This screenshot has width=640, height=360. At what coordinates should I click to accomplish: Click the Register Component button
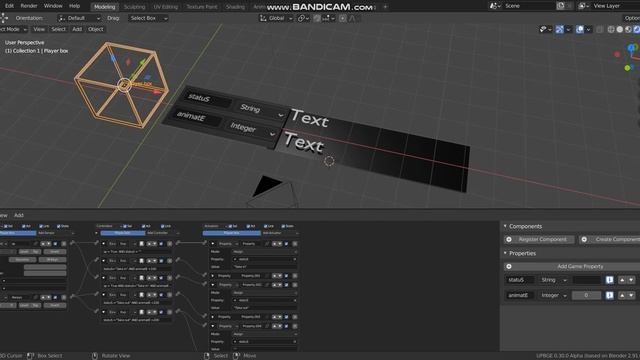[539, 240]
